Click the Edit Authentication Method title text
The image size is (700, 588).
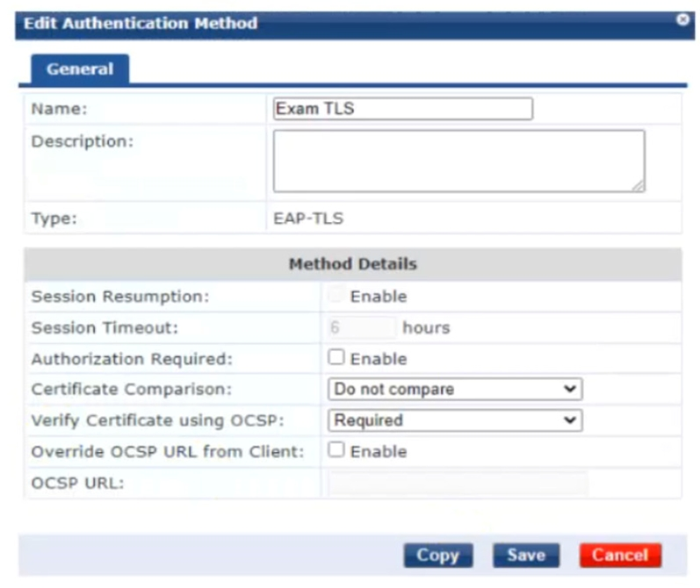[141, 23]
